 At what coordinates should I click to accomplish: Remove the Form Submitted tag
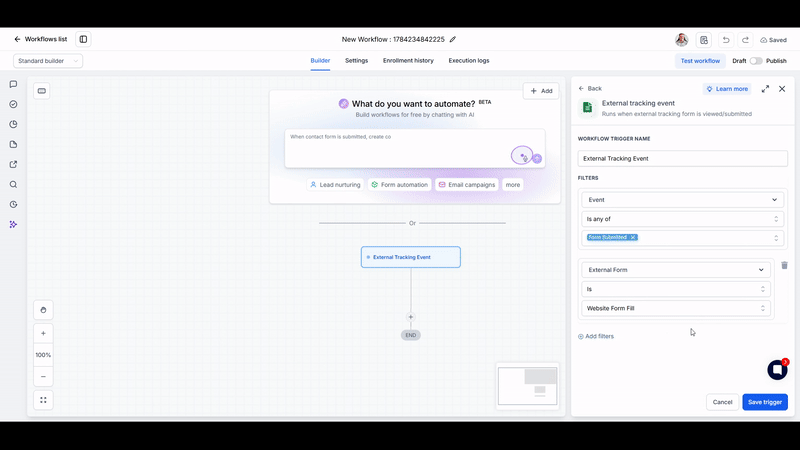[633, 237]
